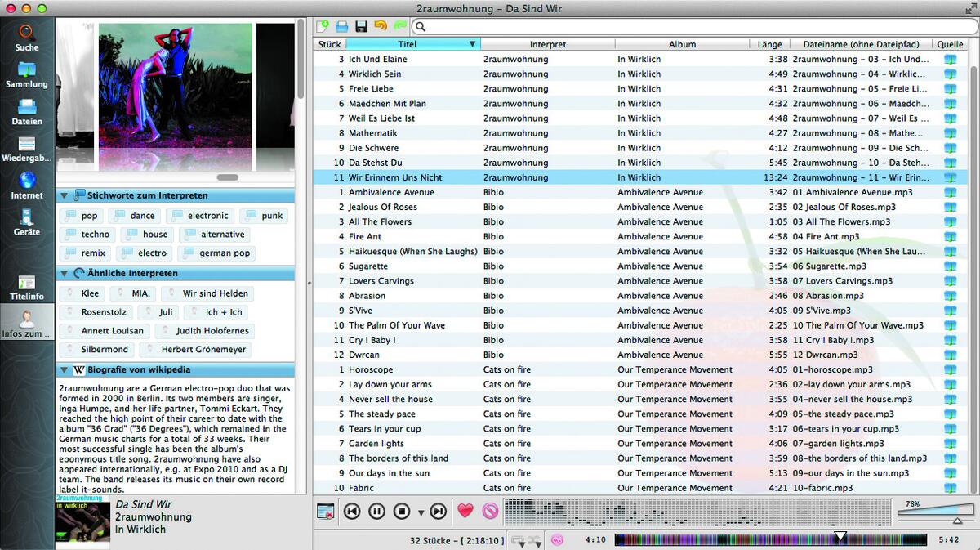The image size is (980, 550).
Task: Collapse the Ähnliche Interpreten section
Action: pos(63,273)
